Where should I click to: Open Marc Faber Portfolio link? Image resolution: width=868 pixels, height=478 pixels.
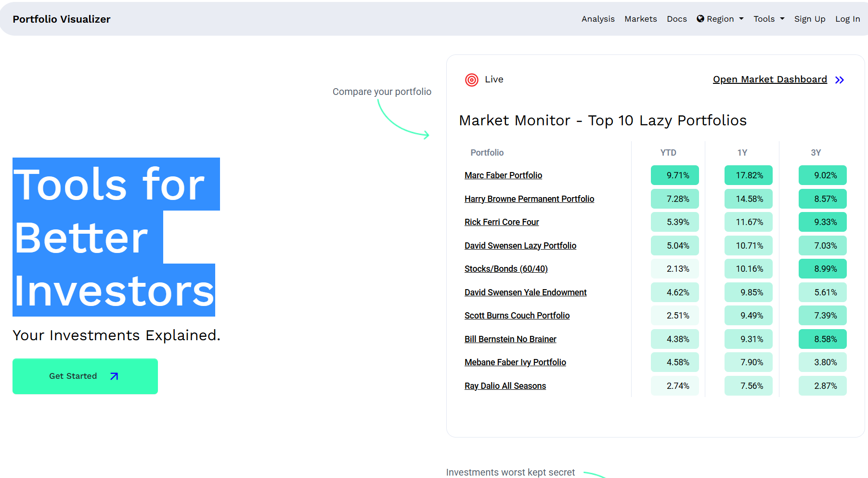pyautogui.click(x=503, y=175)
